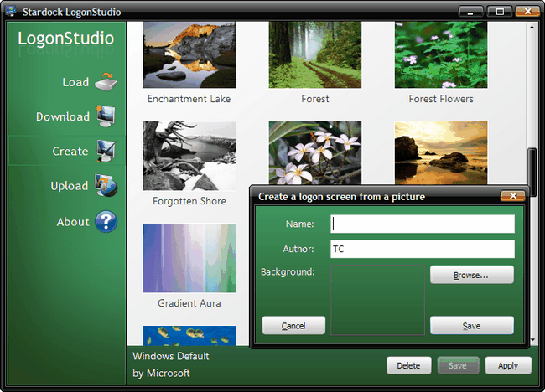Image resolution: width=545 pixels, height=392 pixels.
Task: Click the Name input field
Action: 423,224
